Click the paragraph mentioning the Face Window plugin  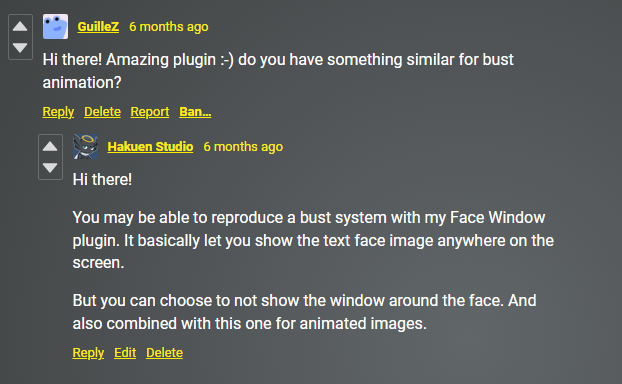click(x=313, y=240)
